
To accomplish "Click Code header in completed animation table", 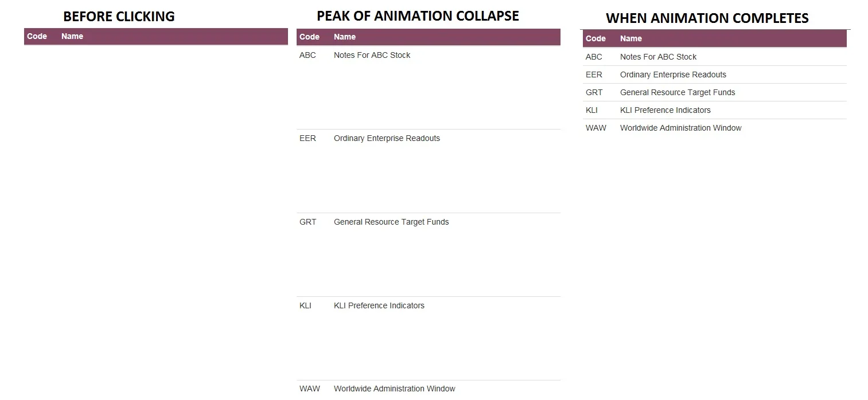I will [595, 38].
